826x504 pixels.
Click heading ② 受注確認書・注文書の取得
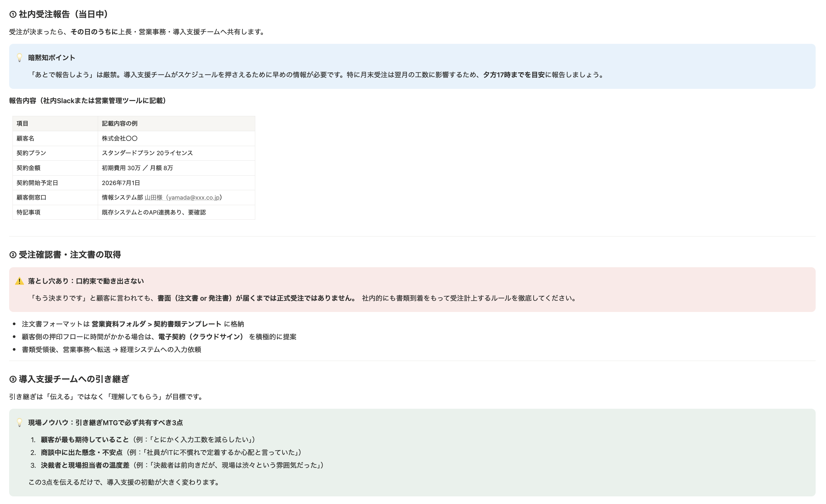[x=65, y=254]
